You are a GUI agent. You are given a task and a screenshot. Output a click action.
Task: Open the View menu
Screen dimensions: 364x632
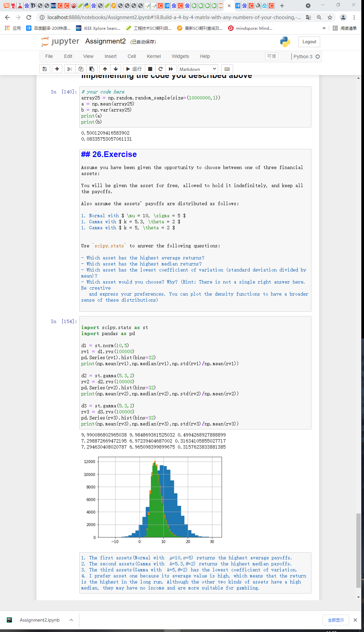(88, 56)
